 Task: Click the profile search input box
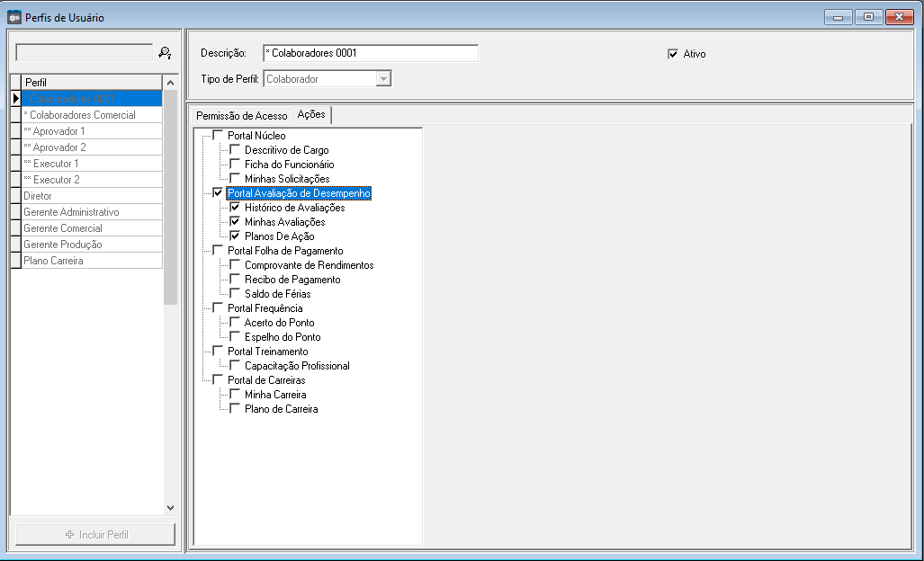(x=85, y=53)
